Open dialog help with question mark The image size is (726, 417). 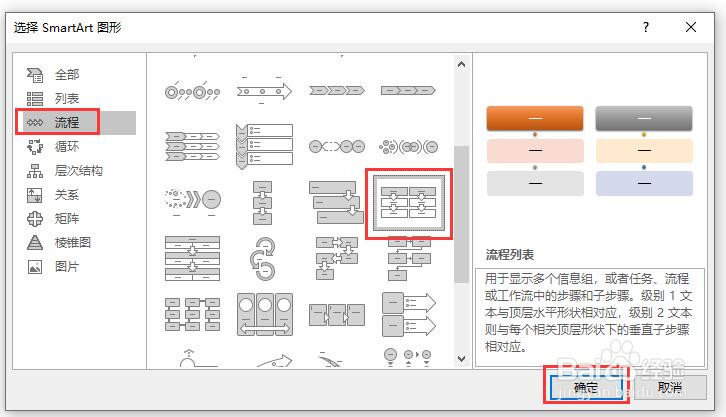(x=646, y=27)
